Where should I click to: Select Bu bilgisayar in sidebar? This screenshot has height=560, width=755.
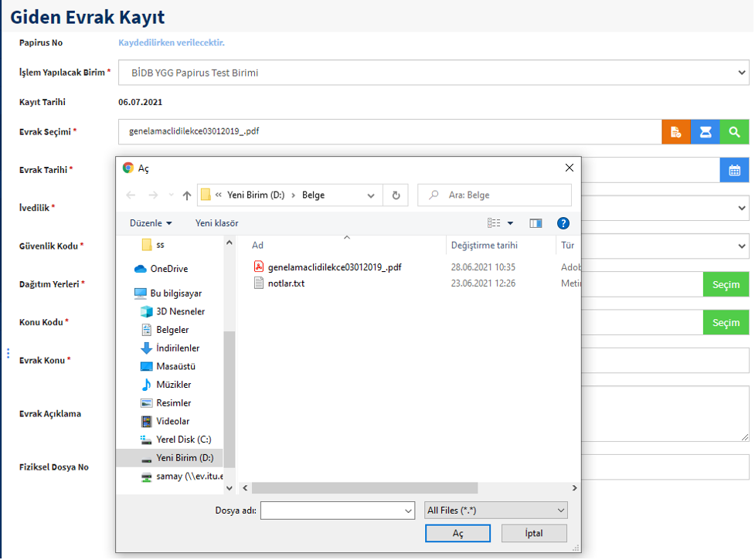click(175, 294)
